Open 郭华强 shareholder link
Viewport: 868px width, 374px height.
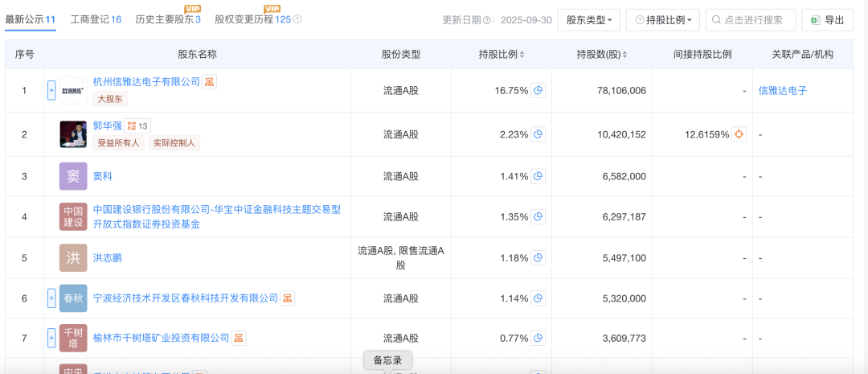point(107,125)
